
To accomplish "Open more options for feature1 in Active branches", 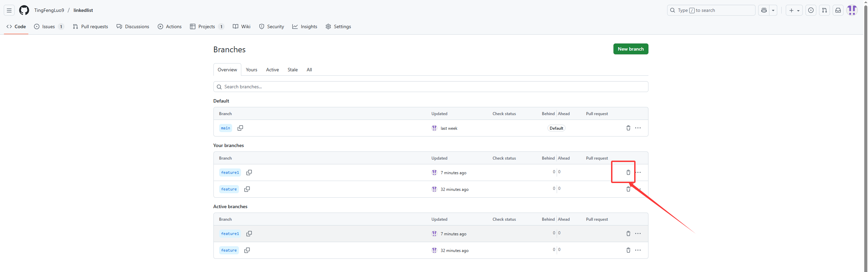I will 638,234.
